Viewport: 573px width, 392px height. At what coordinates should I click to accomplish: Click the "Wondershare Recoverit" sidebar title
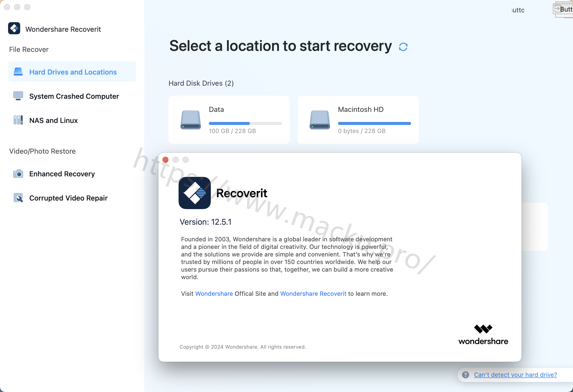[x=63, y=29]
